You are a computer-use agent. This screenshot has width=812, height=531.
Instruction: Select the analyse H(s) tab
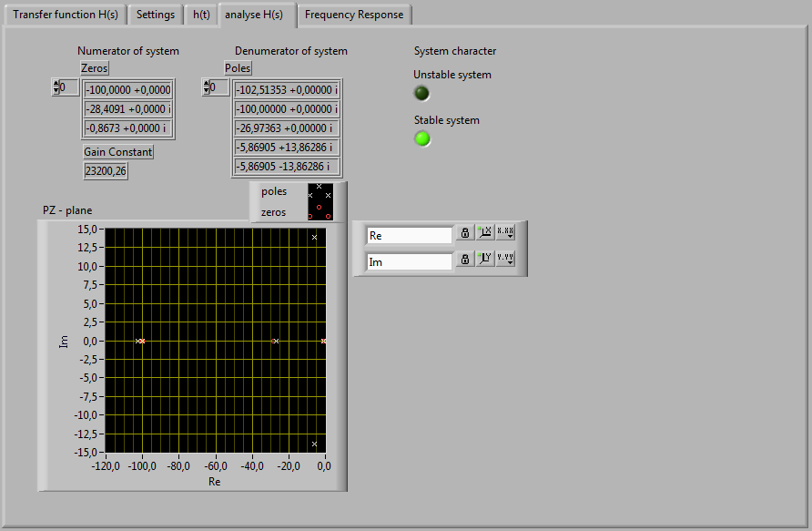pyautogui.click(x=254, y=15)
